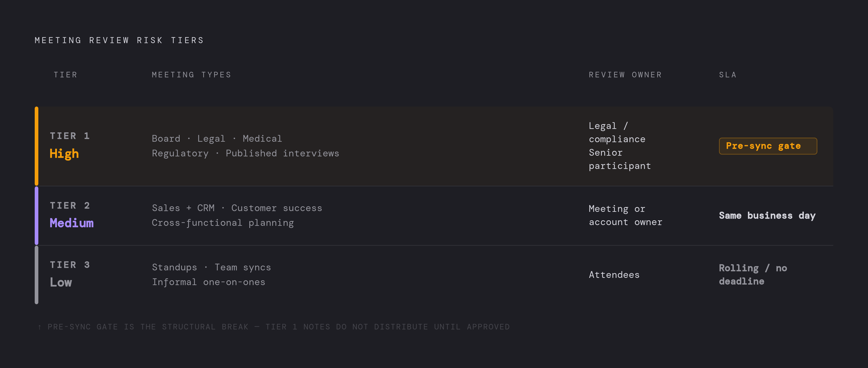868x368 pixels.
Task: Select 'Sales + CRM · Customer success' text
Action: click(237, 208)
